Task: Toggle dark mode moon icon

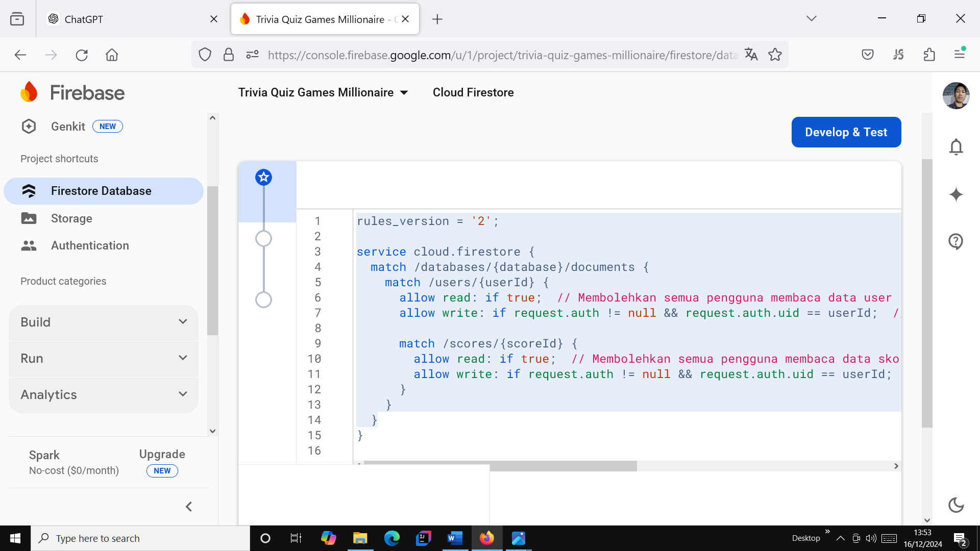Action: click(x=956, y=505)
